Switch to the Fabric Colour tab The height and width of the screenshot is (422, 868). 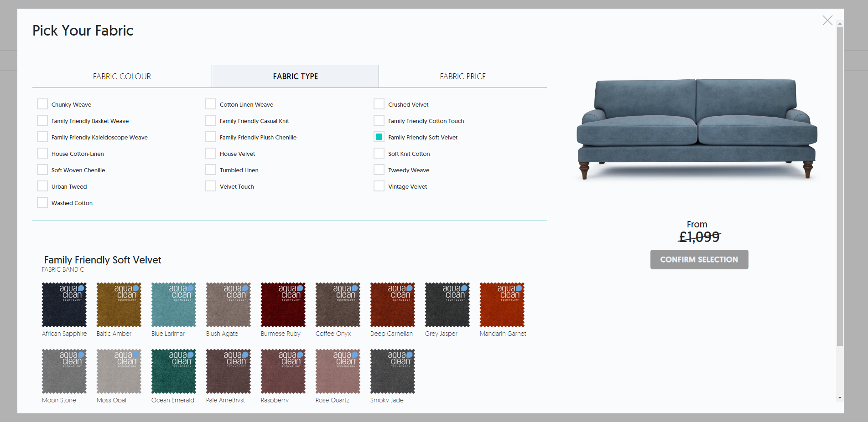122,77
